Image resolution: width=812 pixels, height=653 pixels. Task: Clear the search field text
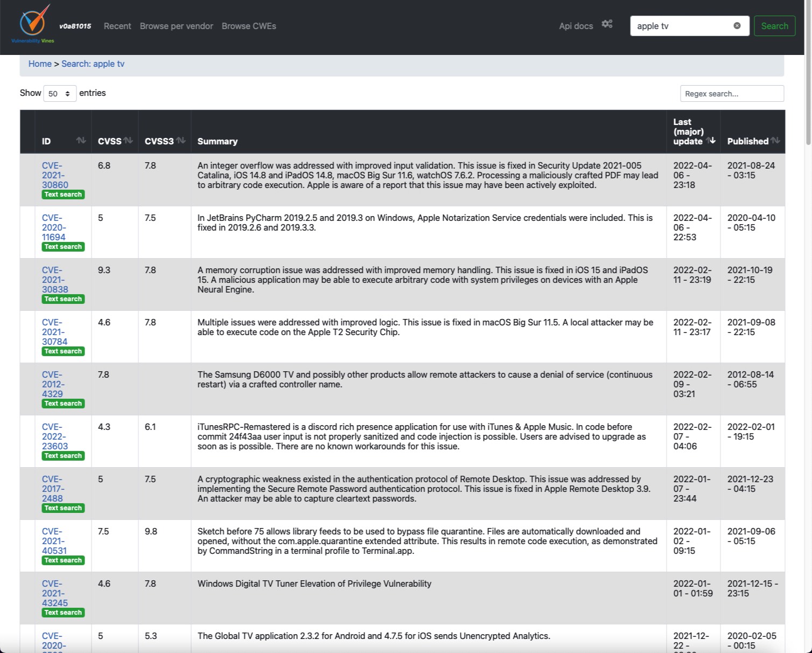click(737, 26)
